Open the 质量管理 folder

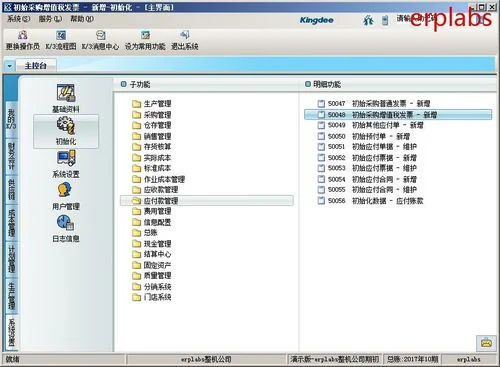click(152, 276)
